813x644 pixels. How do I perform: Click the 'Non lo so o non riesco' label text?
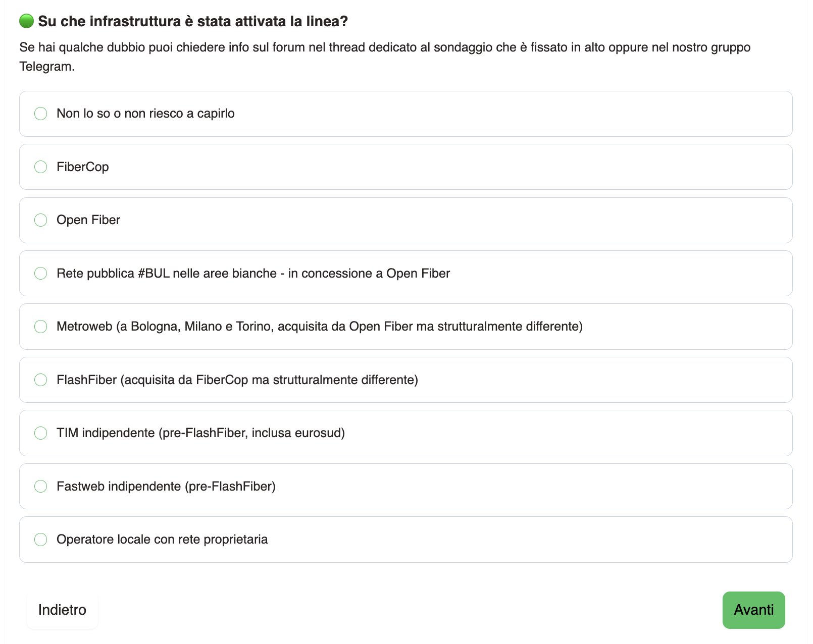click(x=145, y=114)
